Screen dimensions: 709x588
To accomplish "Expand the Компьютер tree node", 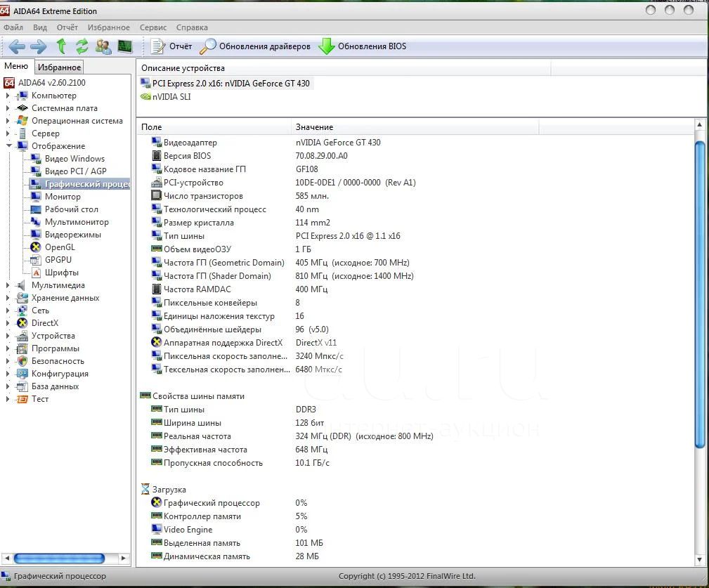I will pyautogui.click(x=7, y=96).
